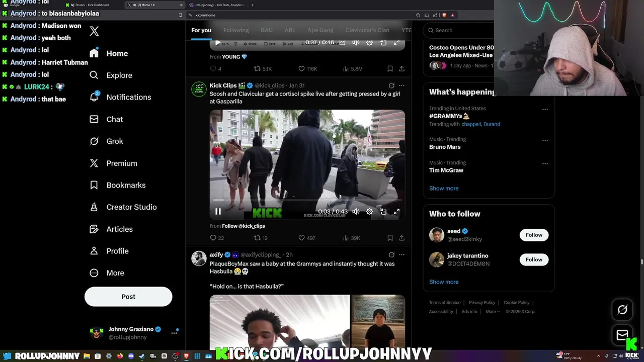The height and width of the screenshot is (362, 644).
Task: Switch to the For you tab
Action: [201, 30]
